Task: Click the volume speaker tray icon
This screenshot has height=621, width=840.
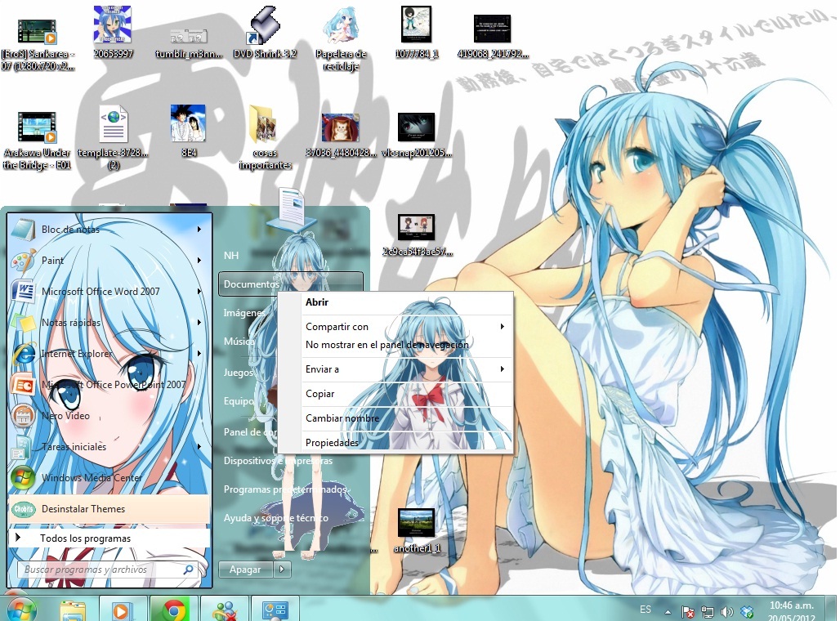Action: [x=727, y=612]
